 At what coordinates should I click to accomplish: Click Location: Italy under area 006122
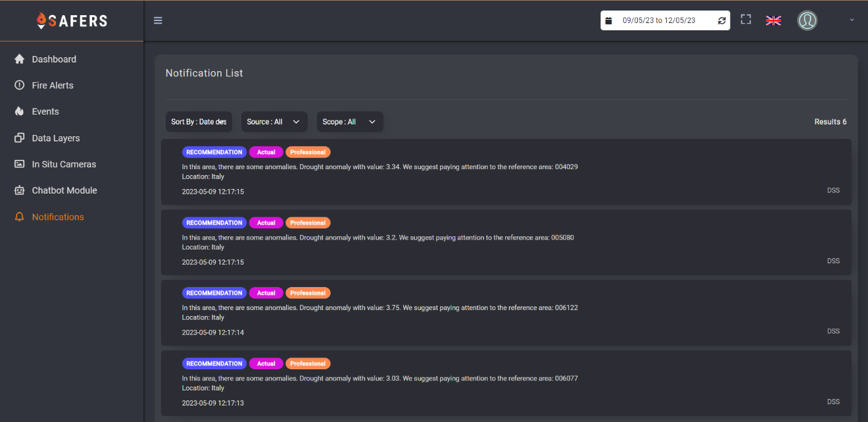pos(203,318)
